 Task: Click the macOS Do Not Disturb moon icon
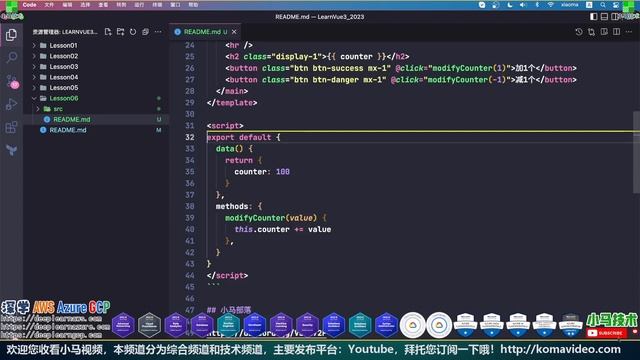pos(510,5)
